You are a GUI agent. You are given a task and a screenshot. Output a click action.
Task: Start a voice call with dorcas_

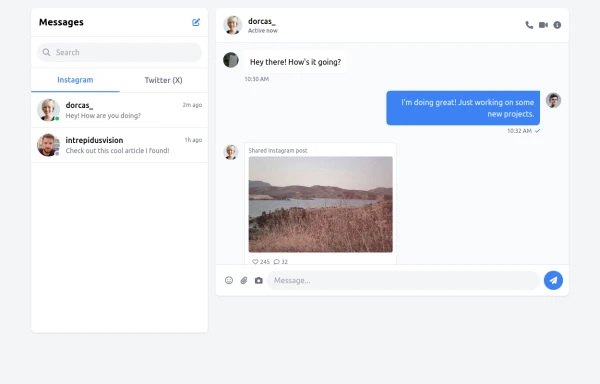(529, 25)
